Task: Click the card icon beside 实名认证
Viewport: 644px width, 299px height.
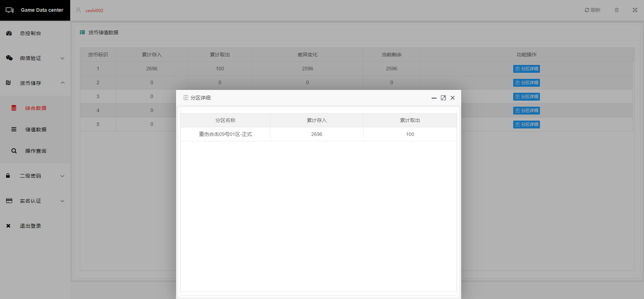Action: coord(9,201)
